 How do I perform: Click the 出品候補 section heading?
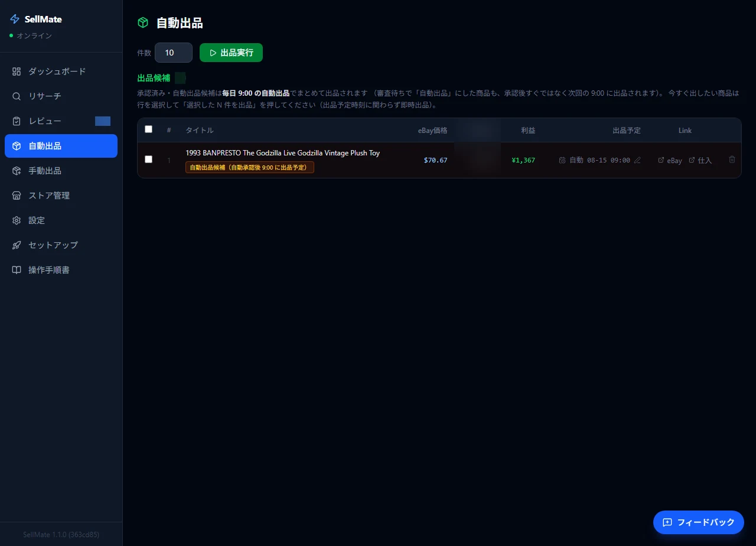point(154,78)
